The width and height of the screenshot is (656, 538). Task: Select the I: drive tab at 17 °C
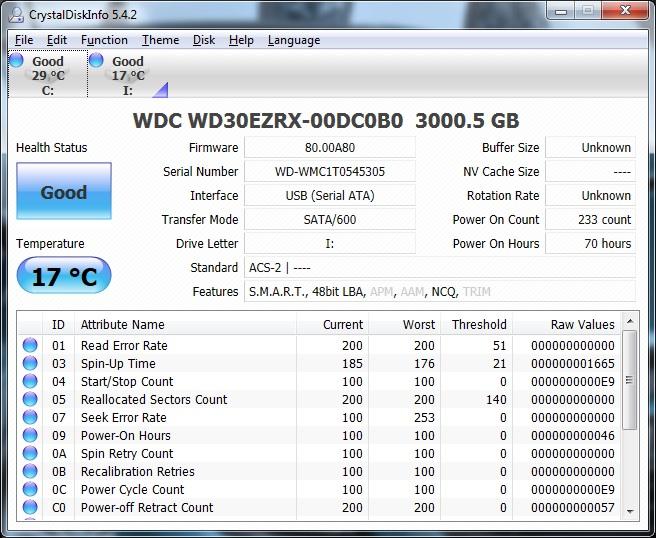(x=128, y=74)
